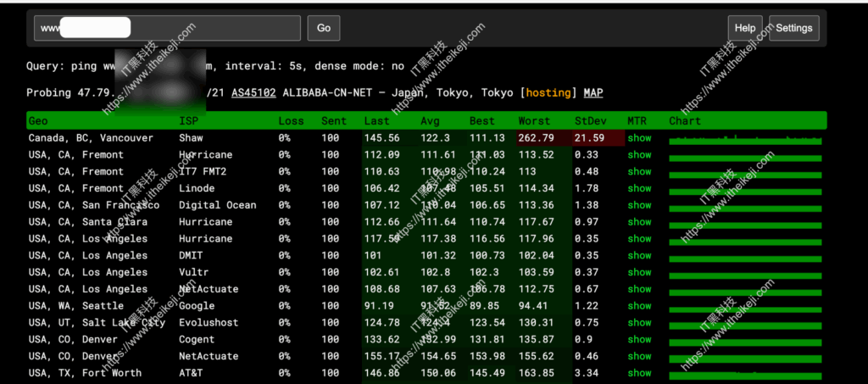Image resolution: width=868 pixels, height=384 pixels.
Task: Open Settings
Action: pyautogui.click(x=793, y=28)
